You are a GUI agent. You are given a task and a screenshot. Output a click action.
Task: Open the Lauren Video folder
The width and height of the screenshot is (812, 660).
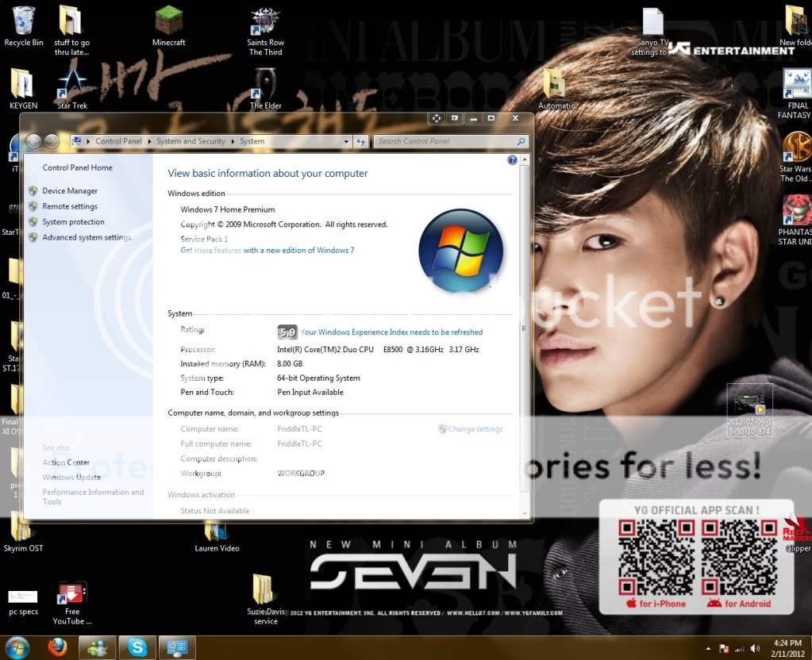pos(216,530)
